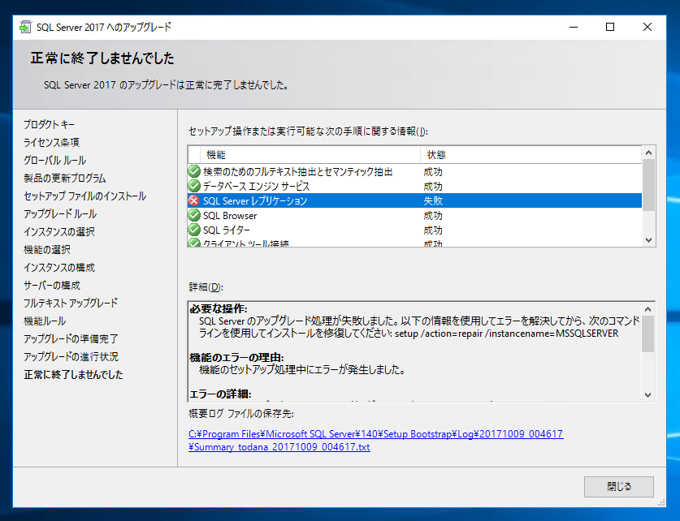680x521 pixels.
Task: Click the details box scrollbar up arrow
Action: (648, 309)
